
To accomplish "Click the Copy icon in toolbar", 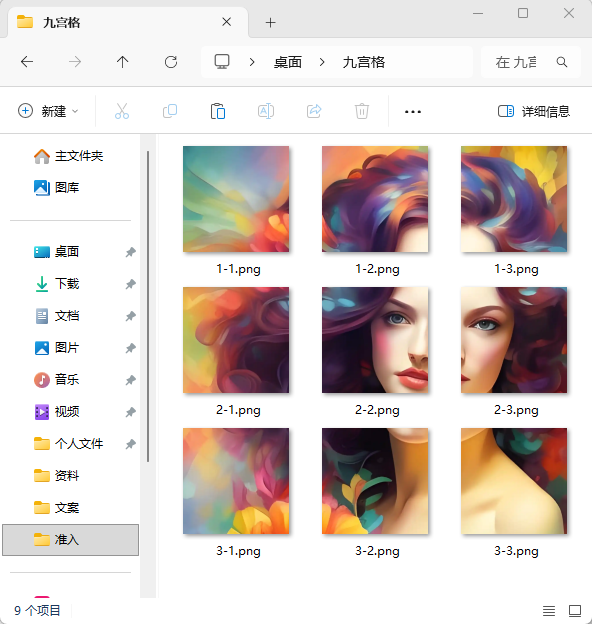I will coord(170,111).
